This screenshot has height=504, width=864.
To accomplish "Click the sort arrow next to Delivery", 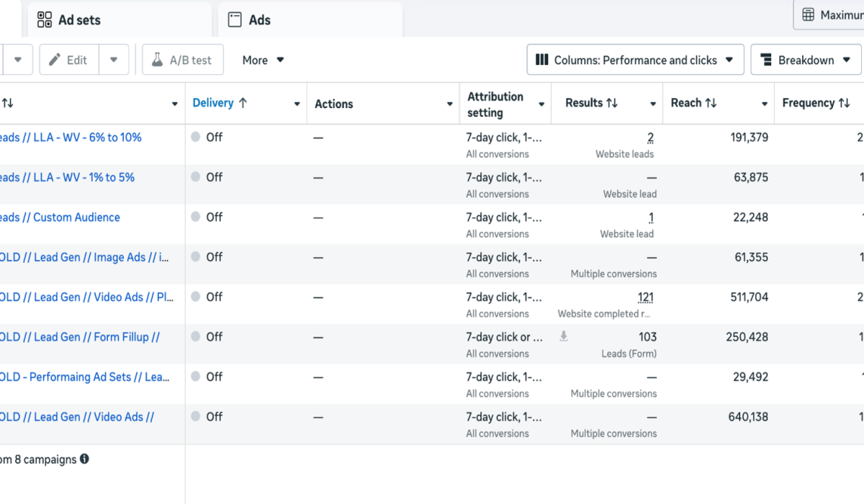I will point(243,103).
